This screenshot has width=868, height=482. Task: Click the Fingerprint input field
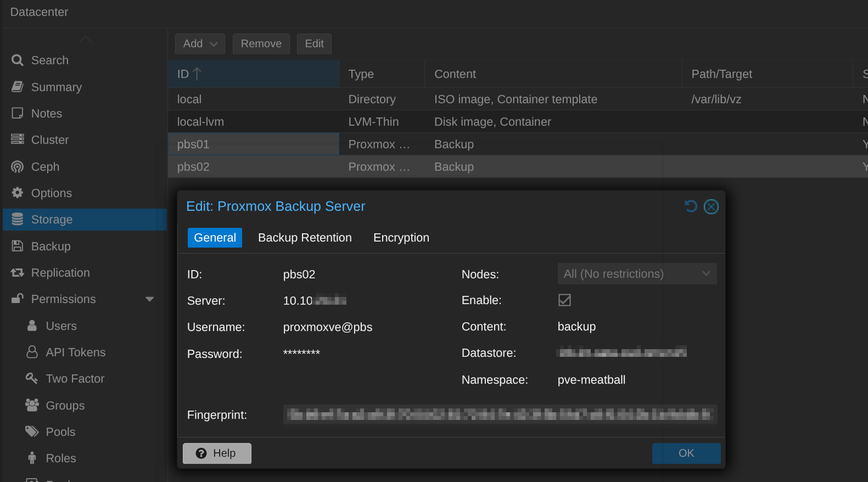500,414
